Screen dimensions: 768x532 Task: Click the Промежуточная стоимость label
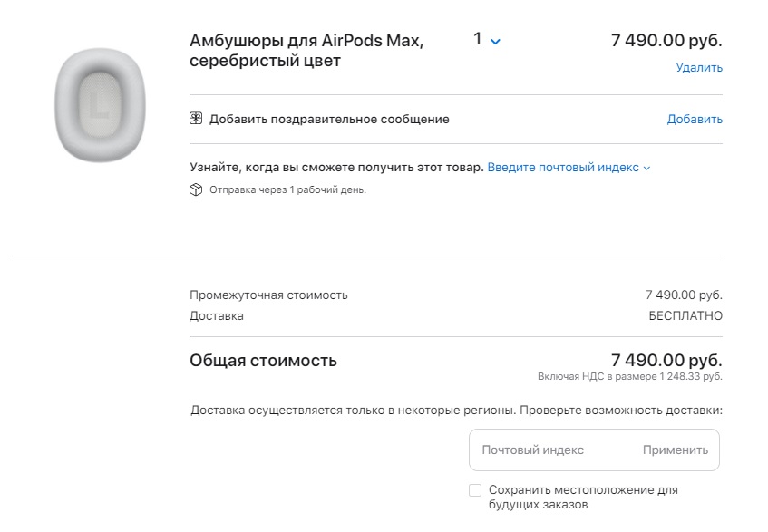tap(268, 295)
